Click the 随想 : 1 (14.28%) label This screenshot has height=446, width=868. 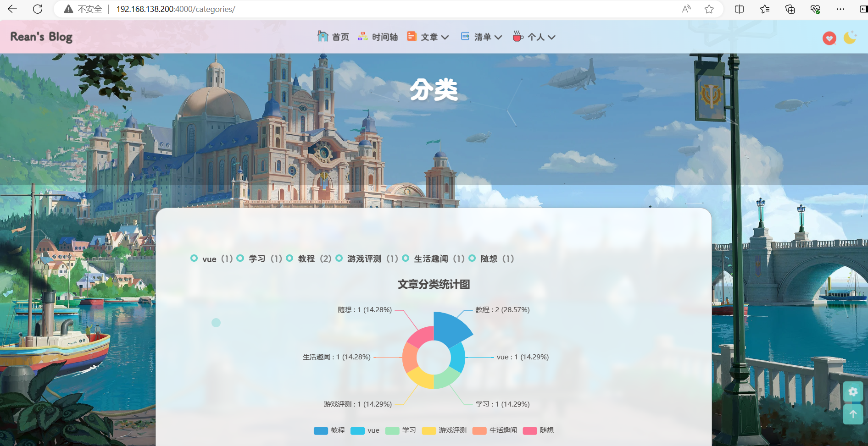click(x=365, y=310)
